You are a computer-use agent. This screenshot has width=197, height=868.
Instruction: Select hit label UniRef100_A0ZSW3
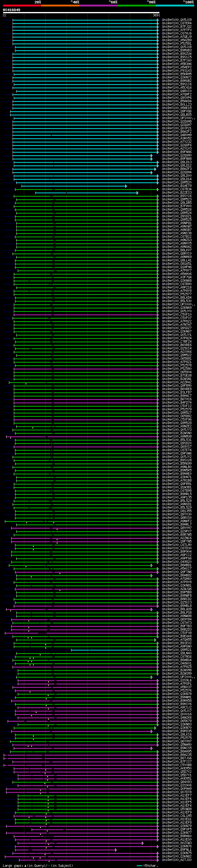coord(177,843)
